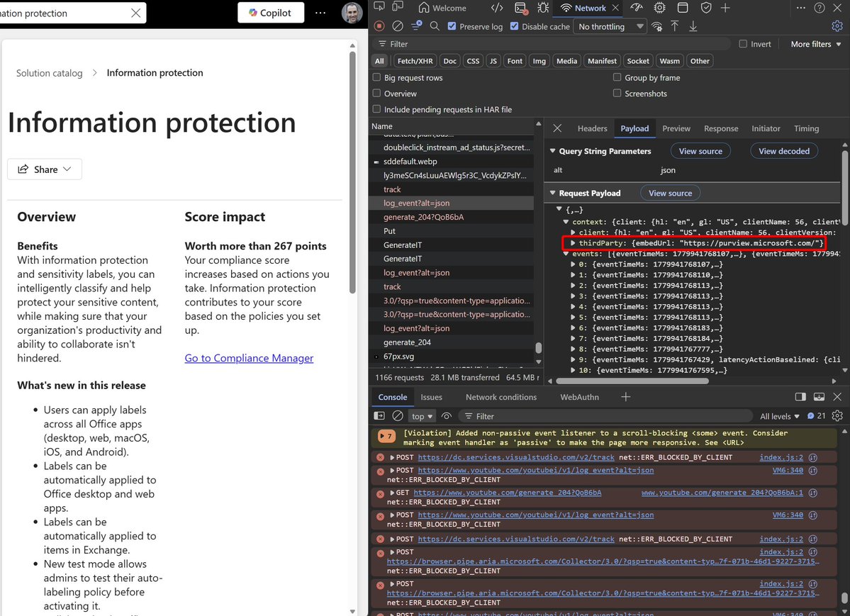Screen dimensions: 850x616
Task: Enable the Invert filter checkbox
Action: pos(743,44)
